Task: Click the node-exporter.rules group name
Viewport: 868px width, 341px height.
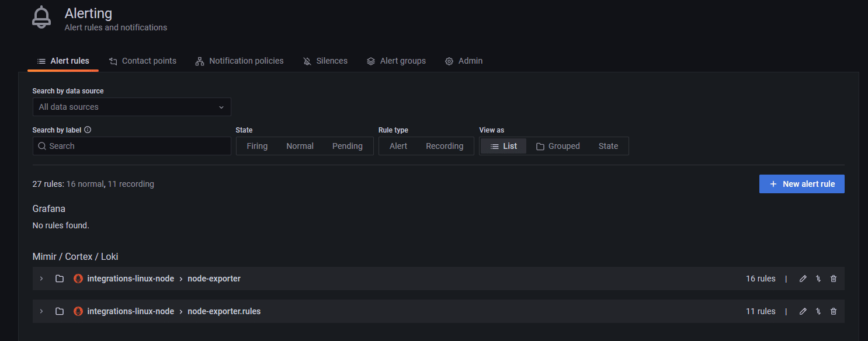Action: [224, 311]
